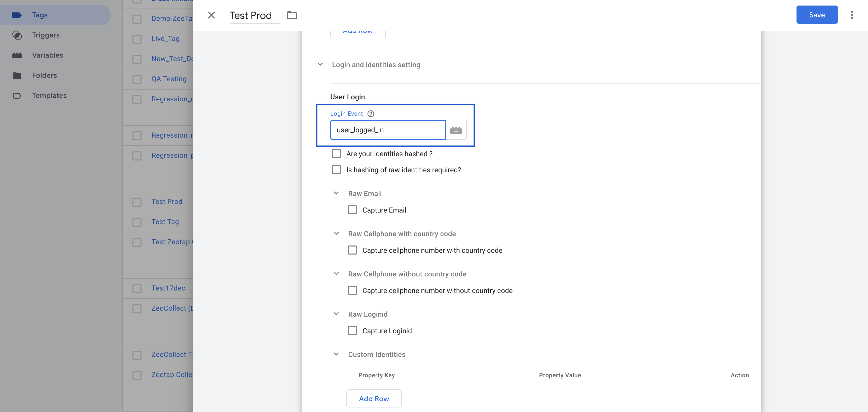Screen dimensions: 868x412
Task: Click the variable picker icon beside Login Event
Action: click(456, 130)
